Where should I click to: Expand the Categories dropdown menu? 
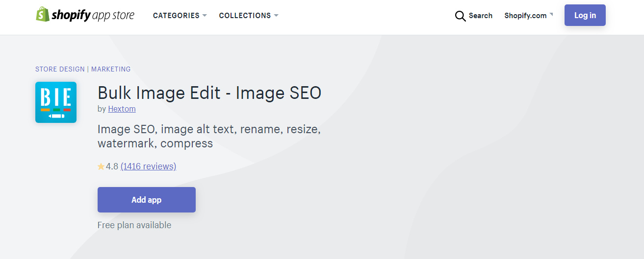180,16
